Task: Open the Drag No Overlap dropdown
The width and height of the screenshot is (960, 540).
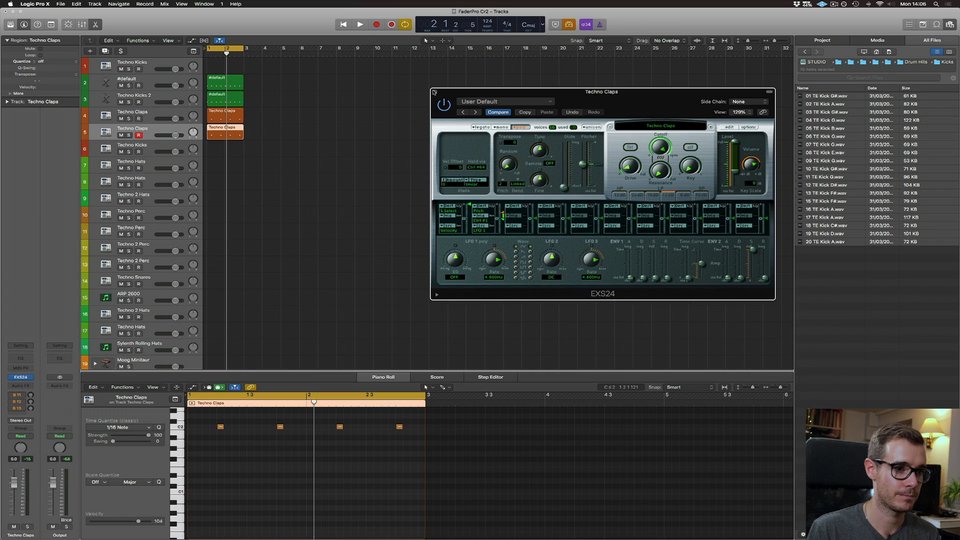Action: [x=670, y=40]
